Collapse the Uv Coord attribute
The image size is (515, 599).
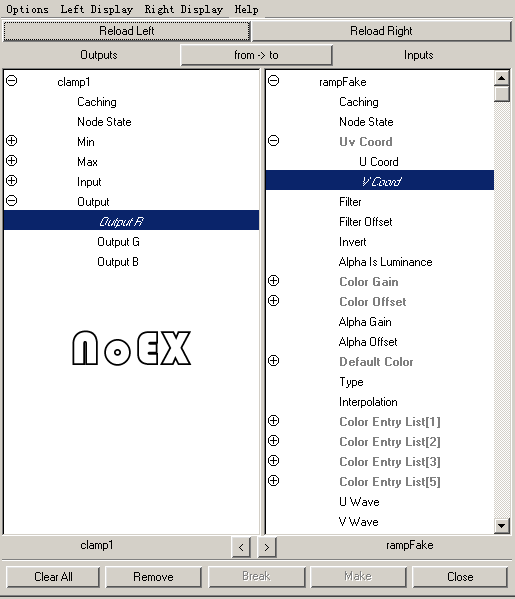click(274, 141)
